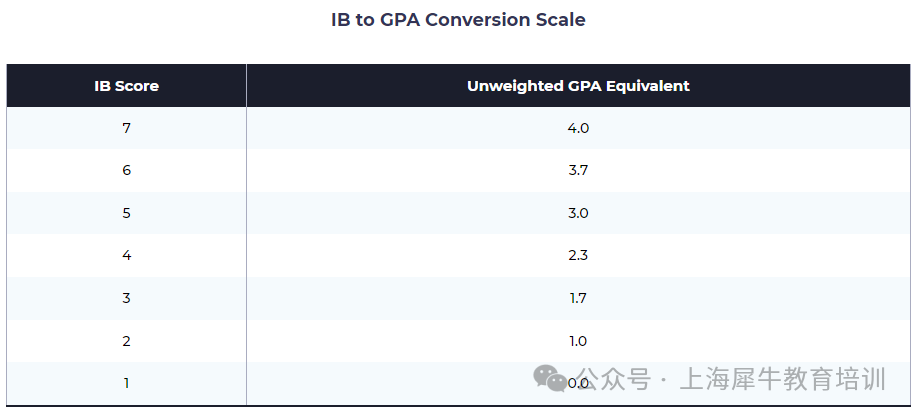Screen dimensions: 915x416
Task: Click the IB score 7 cell
Action: click(126, 128)
